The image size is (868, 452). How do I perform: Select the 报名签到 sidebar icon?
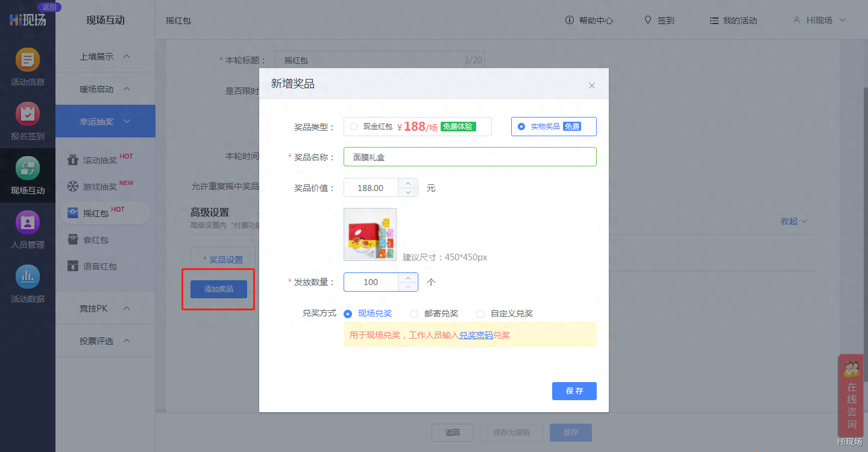(x=28, y=121)
